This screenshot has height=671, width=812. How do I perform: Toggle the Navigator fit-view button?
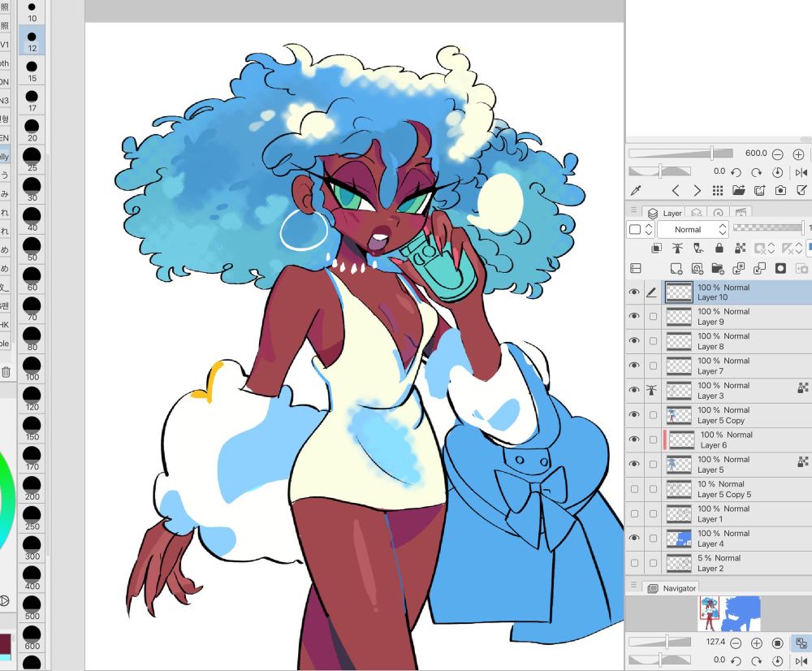pyautogui.click(x=801, y=643)
